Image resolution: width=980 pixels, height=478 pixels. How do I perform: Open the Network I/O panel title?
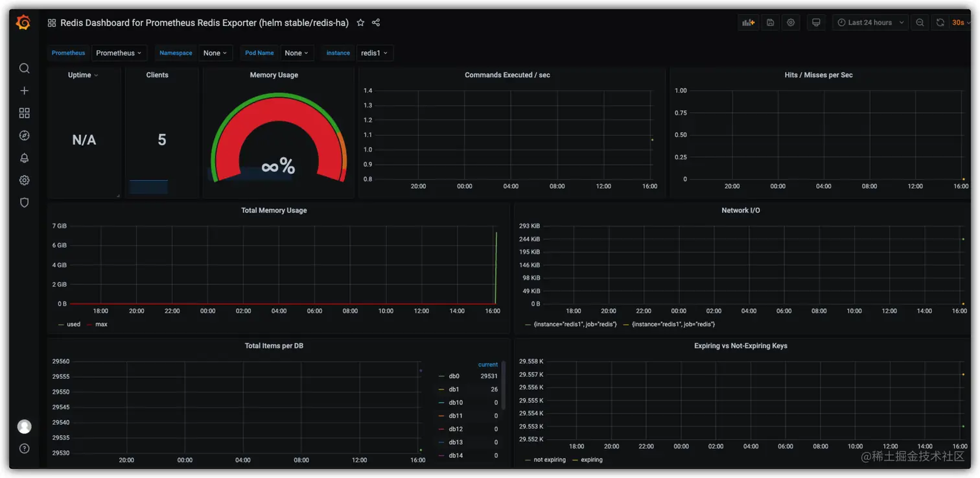pos(741,211)
